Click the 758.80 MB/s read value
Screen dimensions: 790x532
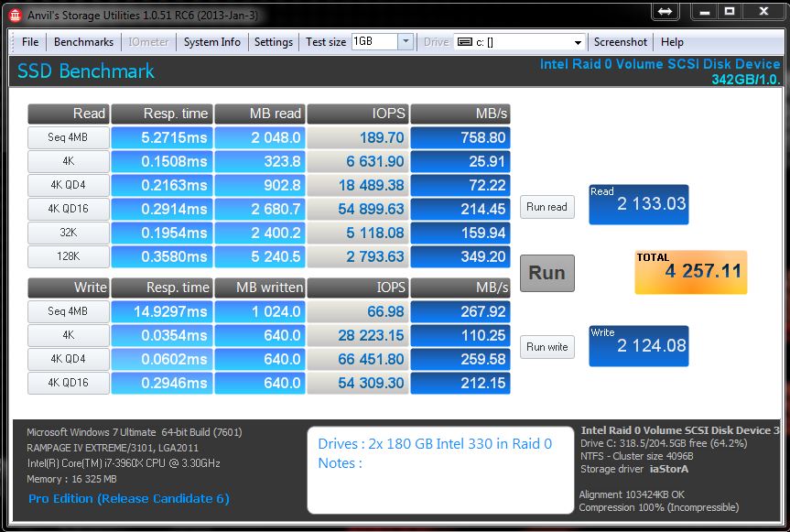click(x=460, y=137)
